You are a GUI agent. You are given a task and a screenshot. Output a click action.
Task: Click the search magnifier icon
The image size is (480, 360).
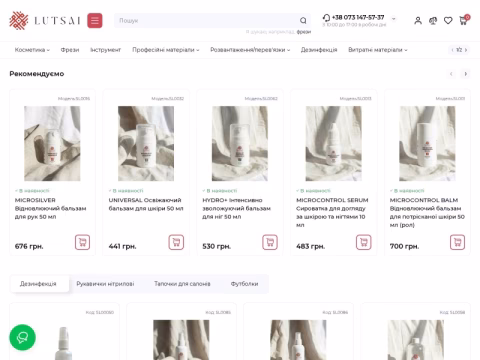click(x=303, y=21)
